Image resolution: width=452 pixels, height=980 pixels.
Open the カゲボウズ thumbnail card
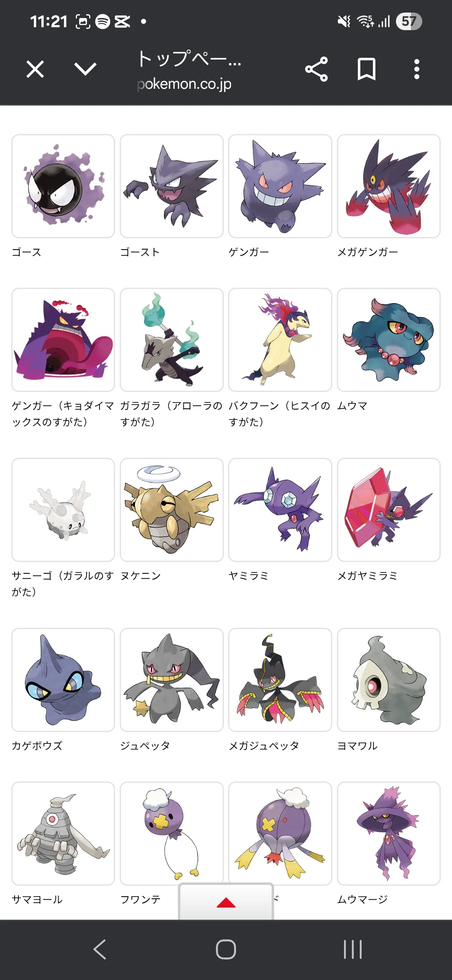[63, 680]
